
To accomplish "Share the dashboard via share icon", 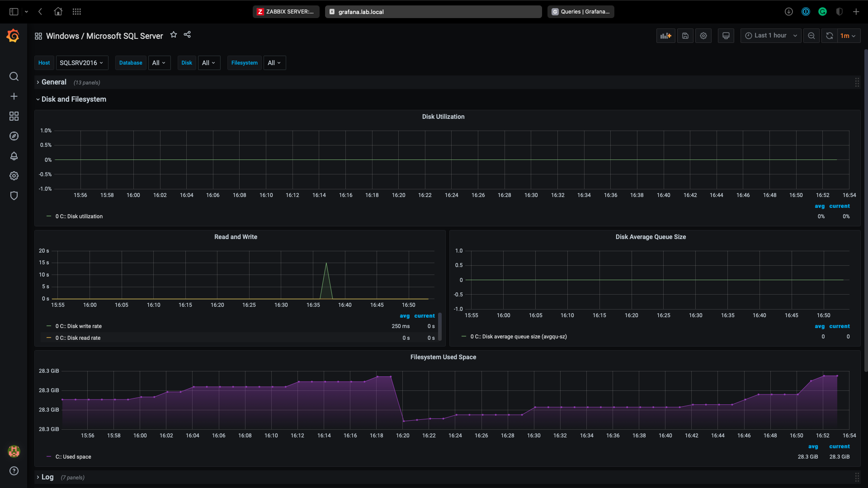I will (187, 35).
